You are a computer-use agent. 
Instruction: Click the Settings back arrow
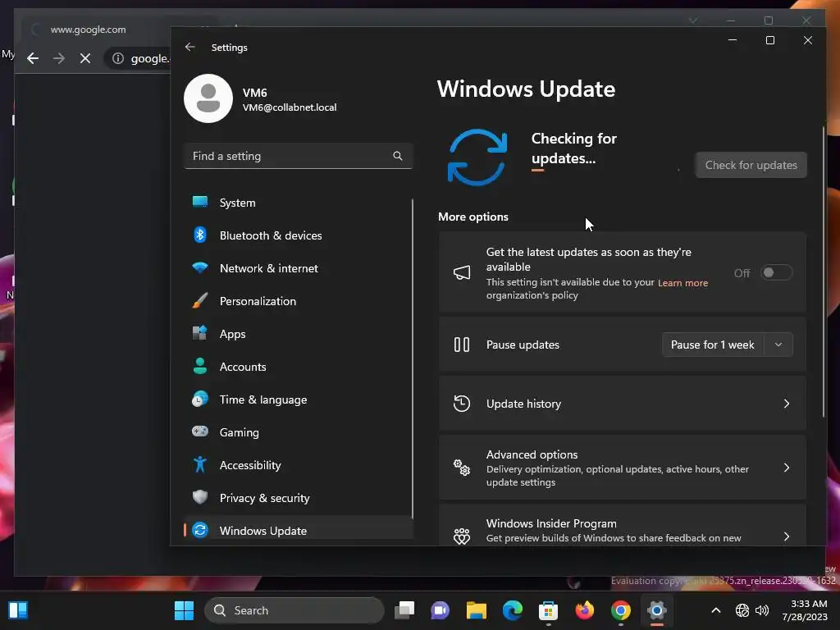(x=189, y=47)
